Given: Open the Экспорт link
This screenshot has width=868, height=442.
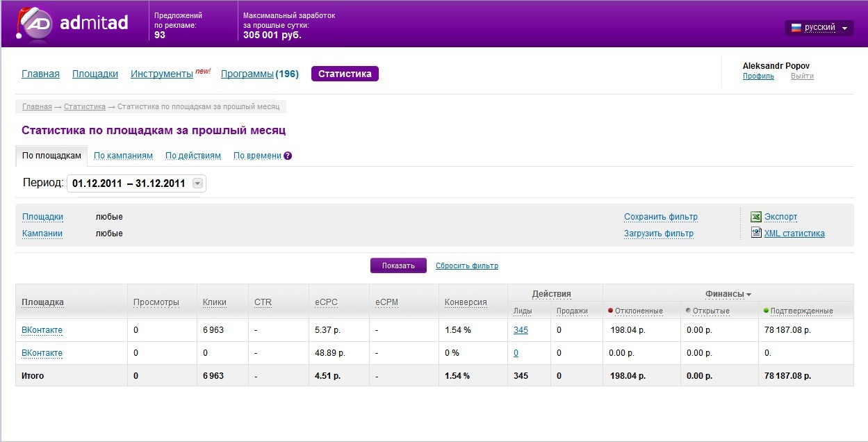Looking at the screenshot, I should click(781, 217).
